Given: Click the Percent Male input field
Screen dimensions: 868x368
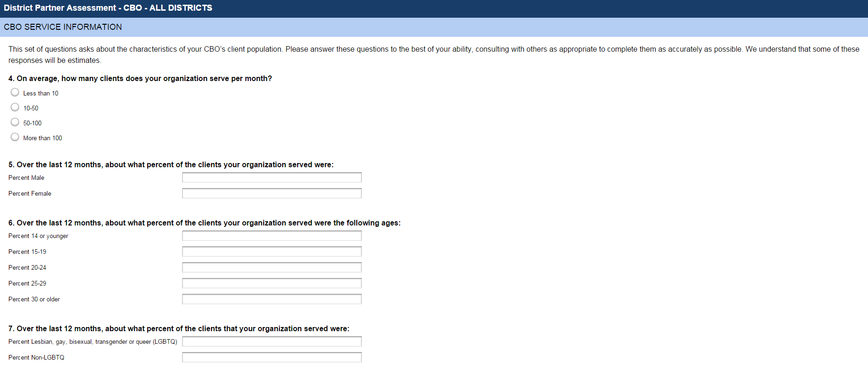Looking at the screenshot, I should [x=271, y=177].
